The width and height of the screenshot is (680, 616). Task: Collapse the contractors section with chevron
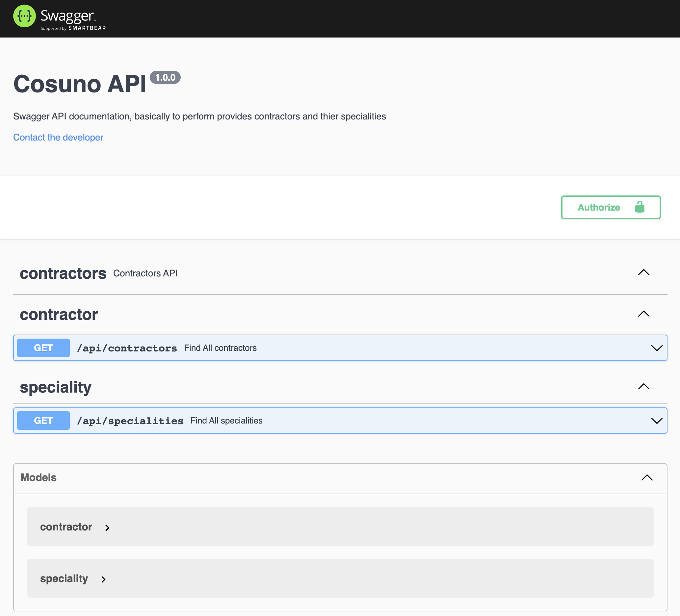point(643,272)
